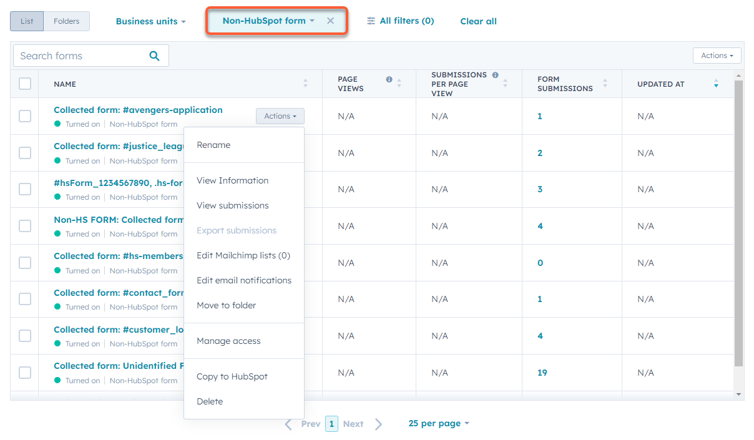Viewport: 754px width, 440px height.
Task: Sort by Page Views column arrows
Action: point(399,83)
